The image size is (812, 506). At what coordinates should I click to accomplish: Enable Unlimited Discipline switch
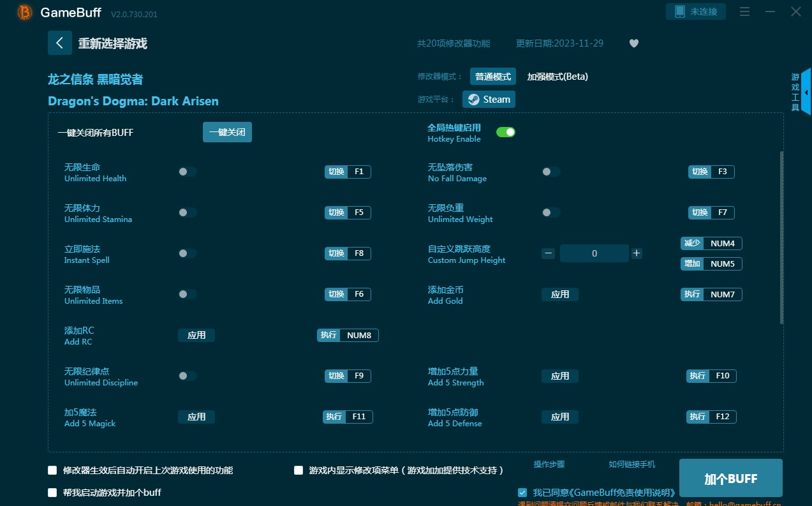coord(188,376)
